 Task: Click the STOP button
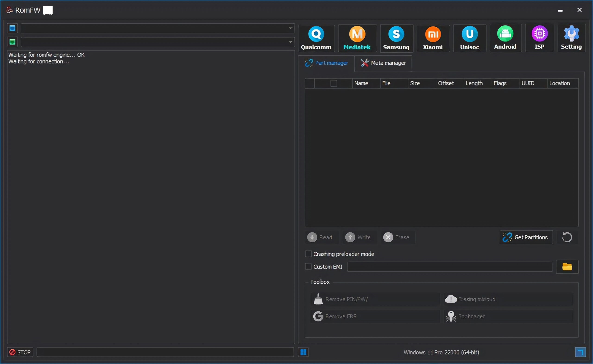click(x=20, y=352)
